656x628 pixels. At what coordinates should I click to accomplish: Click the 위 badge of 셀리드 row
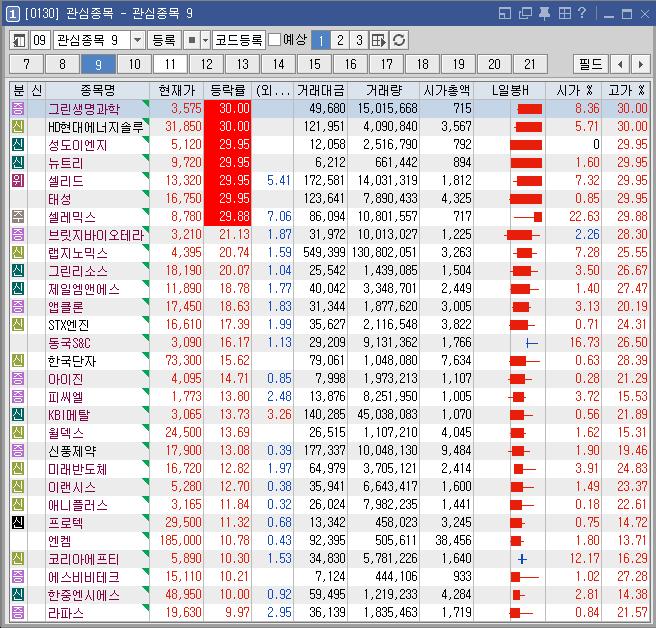[18, 180]
